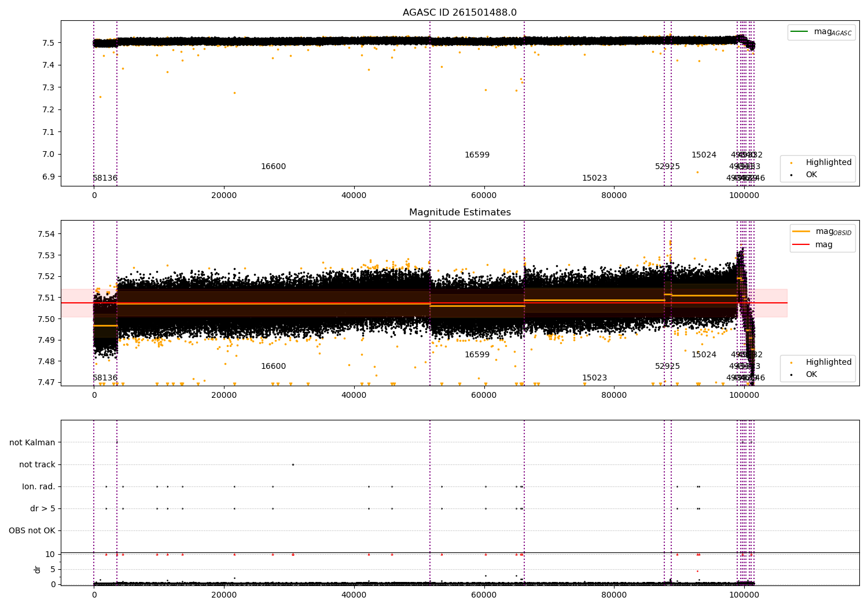Click y-axis tick 7.5 in top plot
This screenshot has height=608, width=868.
tap(49, 43)
